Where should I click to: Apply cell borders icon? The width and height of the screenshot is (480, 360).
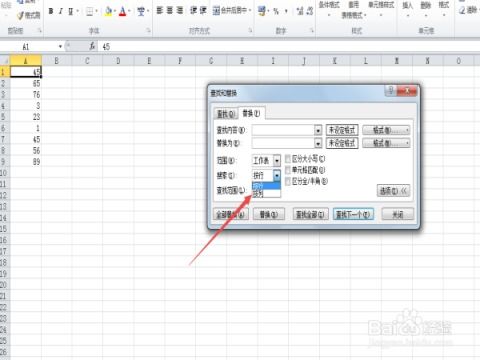[x=89, y=12]
